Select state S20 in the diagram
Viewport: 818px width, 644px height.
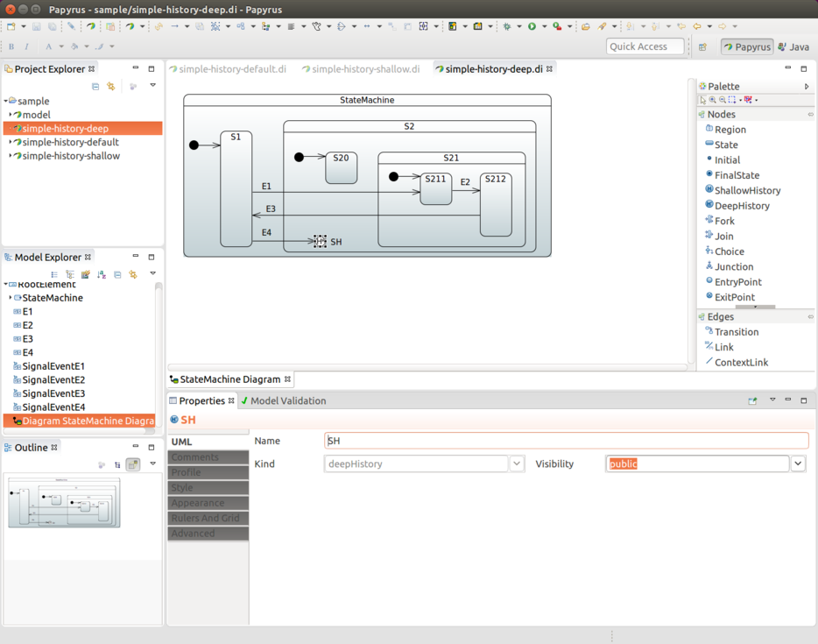tap(342, 167)
